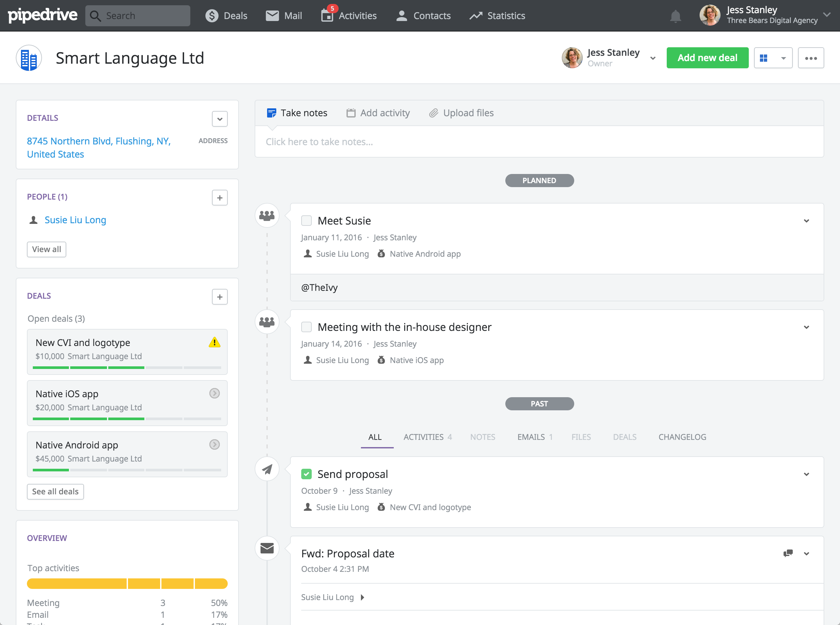Open Susie Liu Long contact link

click(75, 220)
